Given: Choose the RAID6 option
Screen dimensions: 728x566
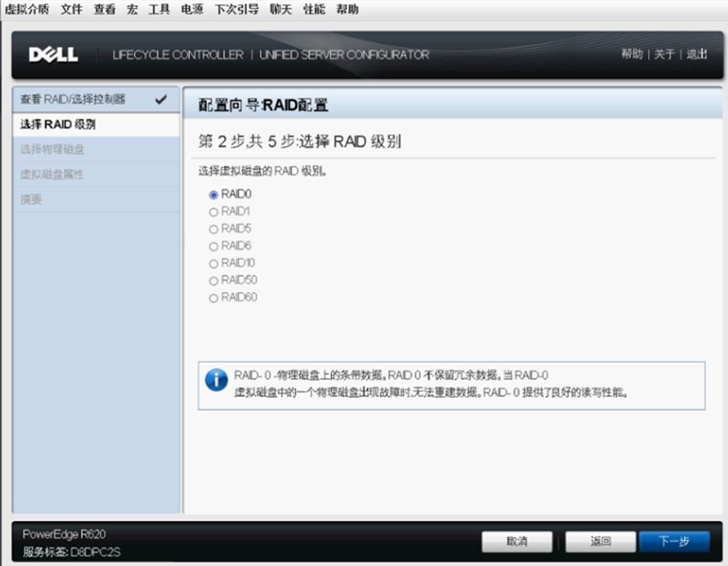Looking at the screenshot, I should pyautogui.click(x=213, y=247).
